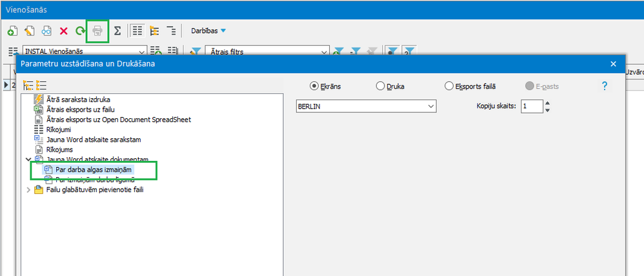The height and width of the screenshot is (276, 644).
Task: Select Ātrais eksports uz failu in the tree
Action: tap(81, 109)
